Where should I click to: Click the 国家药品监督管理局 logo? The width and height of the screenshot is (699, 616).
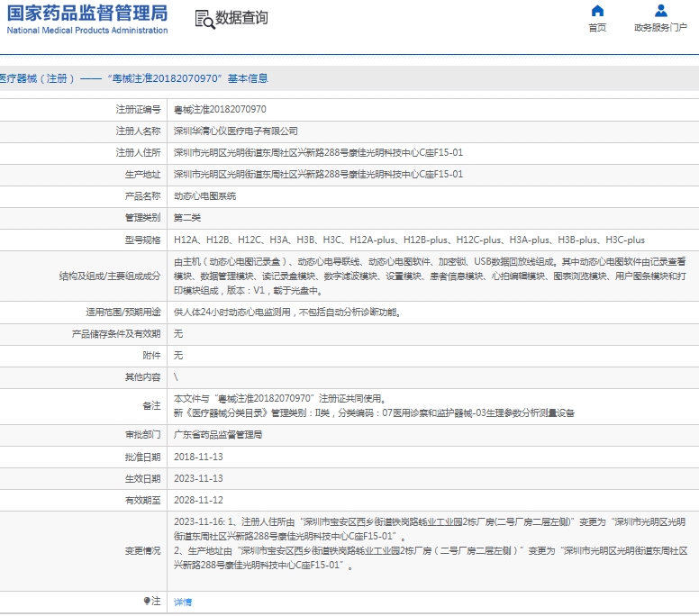coord(87,14)
